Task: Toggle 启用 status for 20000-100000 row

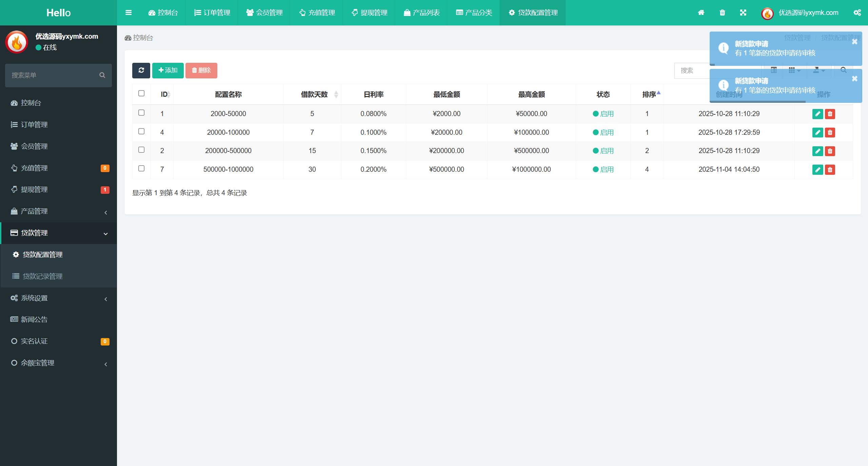Action: click(x=603, y=132)
